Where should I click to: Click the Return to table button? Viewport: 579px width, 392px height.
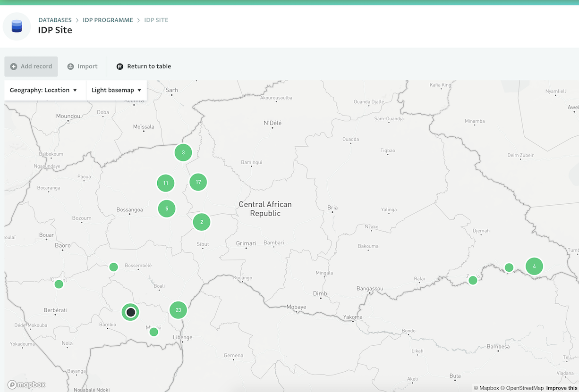pos(149,67)
